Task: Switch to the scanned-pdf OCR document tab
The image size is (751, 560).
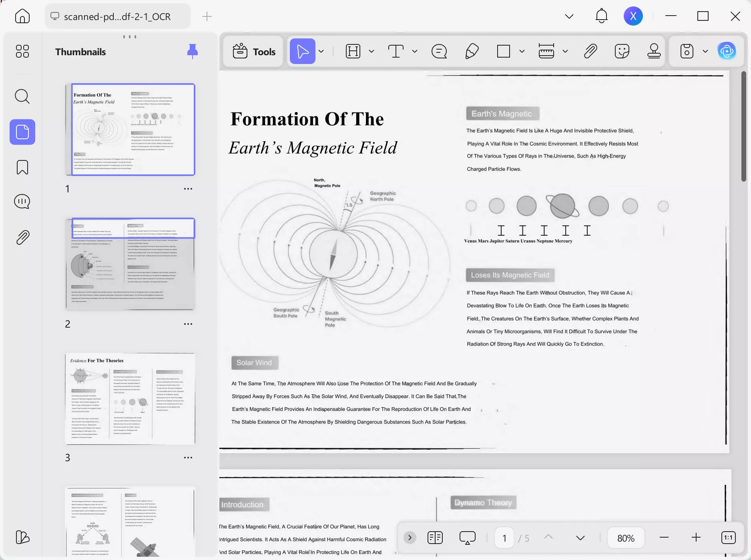Action: pos(117,16)
